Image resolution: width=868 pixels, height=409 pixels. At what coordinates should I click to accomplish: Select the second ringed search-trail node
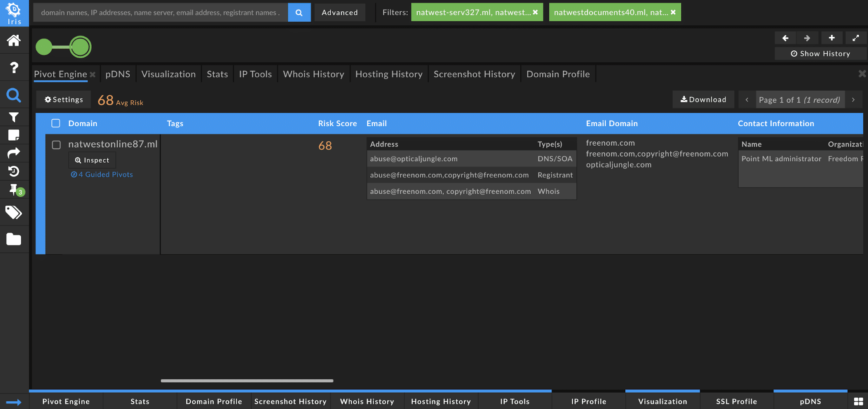(80, 47)
